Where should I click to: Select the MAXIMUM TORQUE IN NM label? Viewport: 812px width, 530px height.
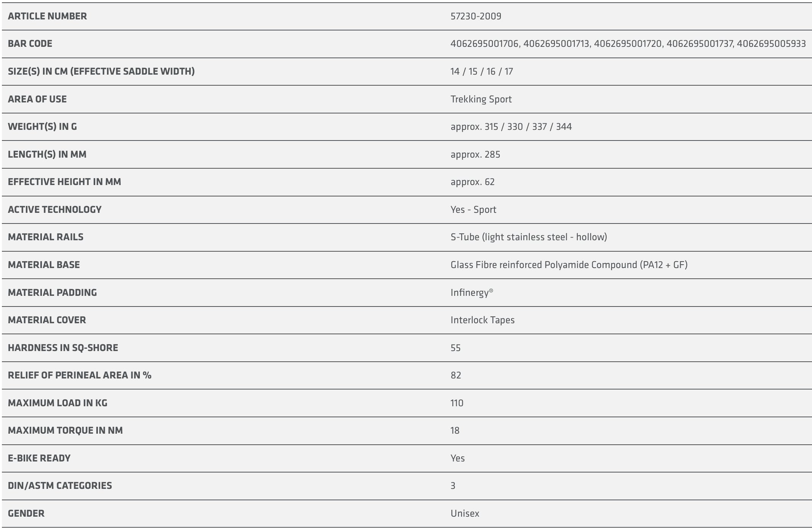tap(65, 431)
